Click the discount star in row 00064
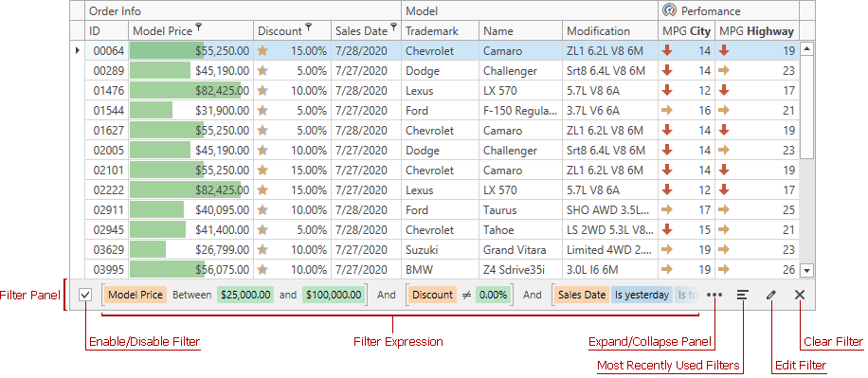The image size is (868, 378). (262, 51)
